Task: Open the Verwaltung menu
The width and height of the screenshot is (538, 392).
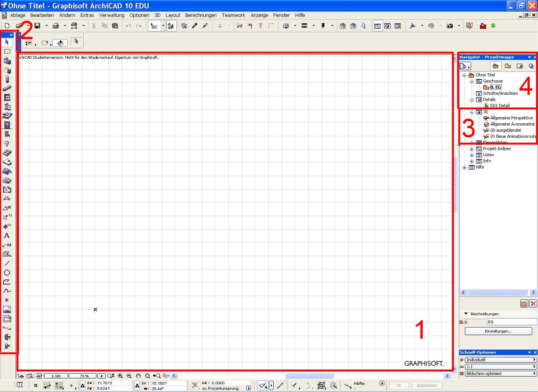Action: (112, 15)
